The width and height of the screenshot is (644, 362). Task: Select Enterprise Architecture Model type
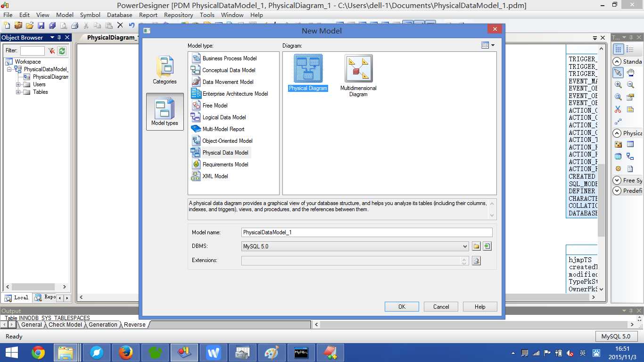click(230, 94)
